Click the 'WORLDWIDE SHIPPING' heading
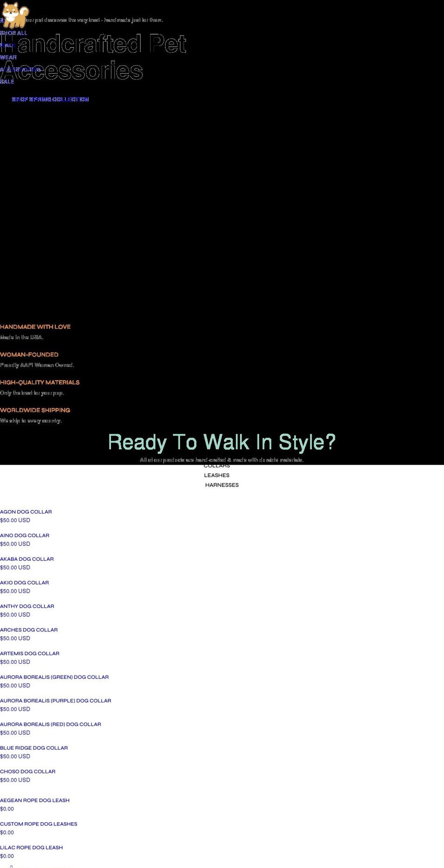444x868 pixels. (35, 410)
